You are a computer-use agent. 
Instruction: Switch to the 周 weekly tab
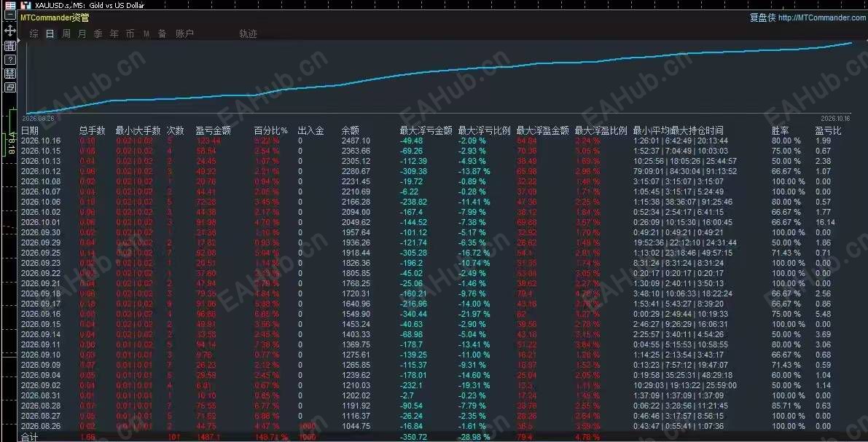pyautogui.click(x=66, y=33)
